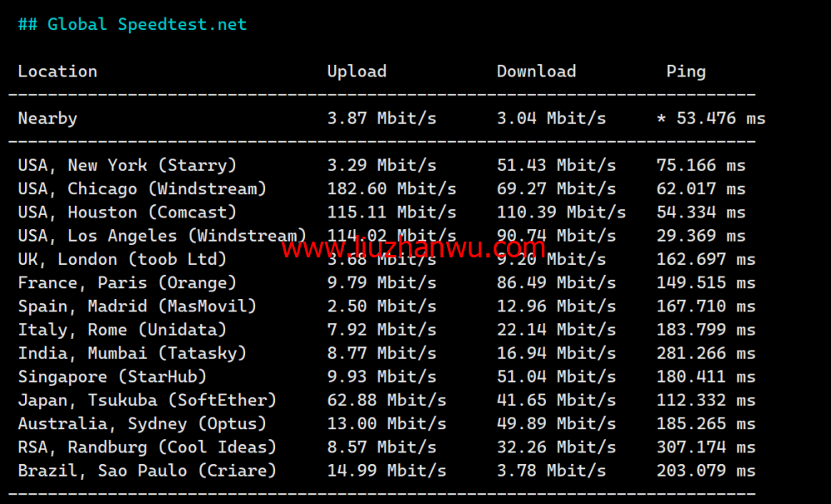Select "UK, London (toob Ltd)" row label
Screen dimensions: 831x504
tap(122, 259)
